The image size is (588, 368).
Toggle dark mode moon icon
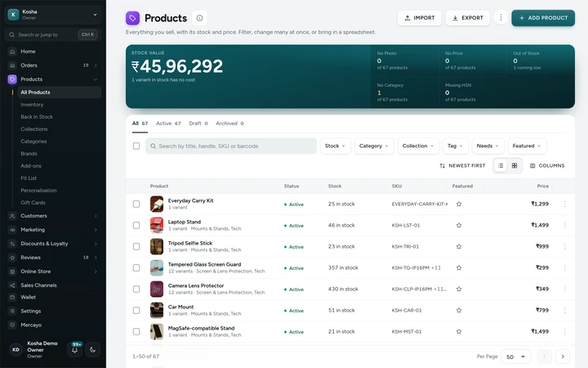coord(92,350)
